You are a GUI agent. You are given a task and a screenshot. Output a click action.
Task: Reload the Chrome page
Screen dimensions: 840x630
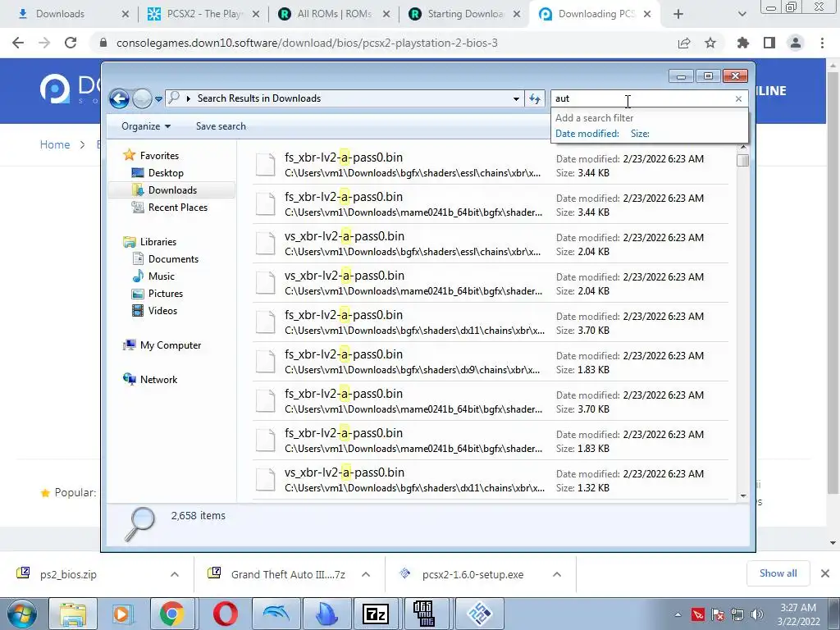click(x=71, y=43)
